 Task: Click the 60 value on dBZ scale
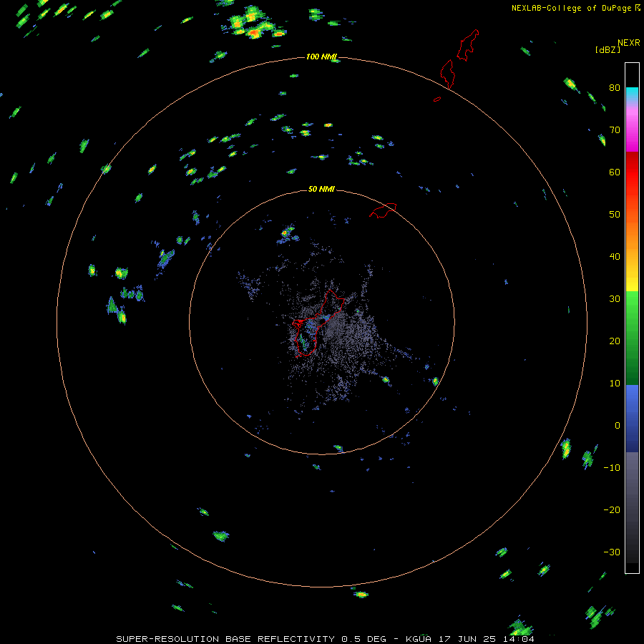click(x=615, y=172)
